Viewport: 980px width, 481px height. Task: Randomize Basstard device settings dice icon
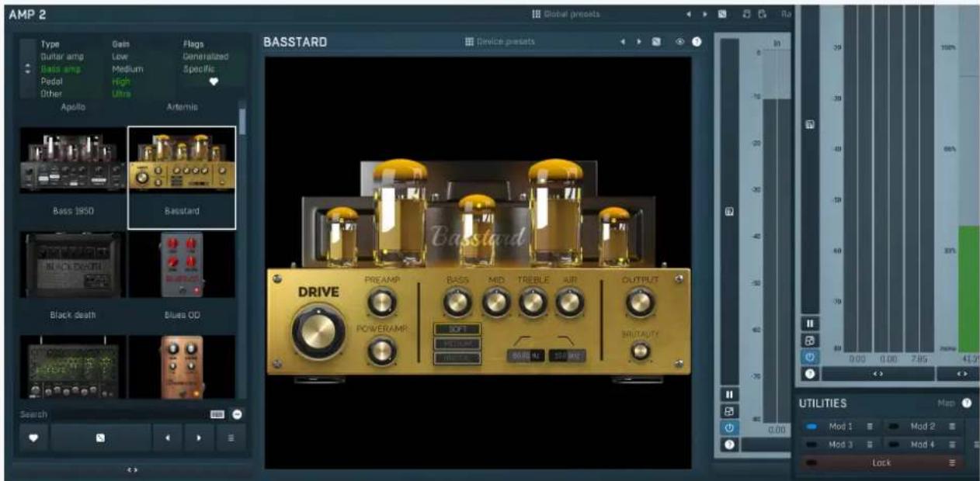point(656,42)
